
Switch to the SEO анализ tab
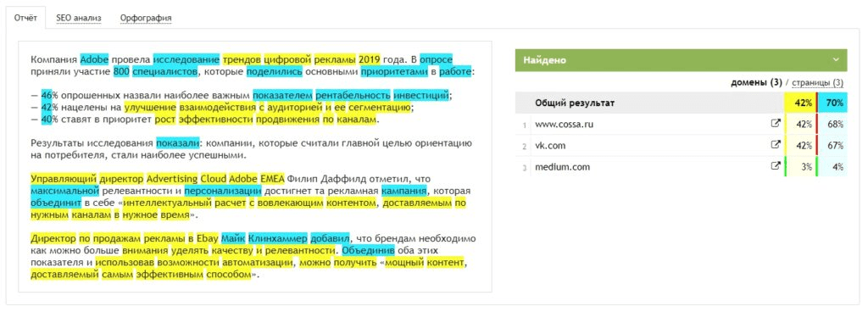pos(79,18)
